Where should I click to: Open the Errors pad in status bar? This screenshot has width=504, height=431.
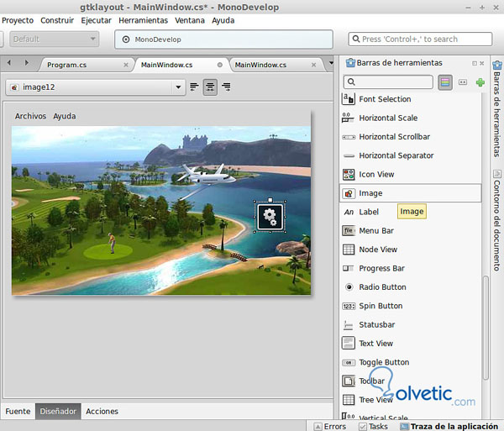pyautogui.click(x=329, y=426)
